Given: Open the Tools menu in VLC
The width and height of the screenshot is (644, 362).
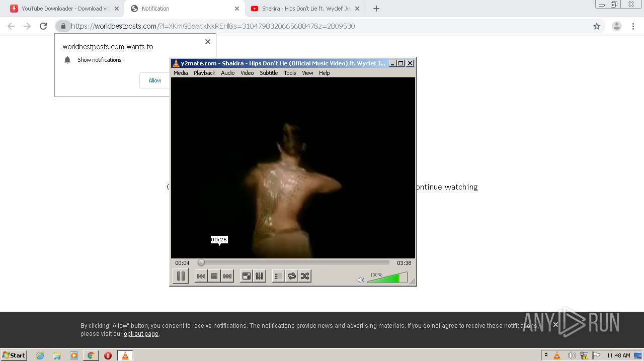Looking at the screenshot, I should pyautogui.click(x=290, y=73).
